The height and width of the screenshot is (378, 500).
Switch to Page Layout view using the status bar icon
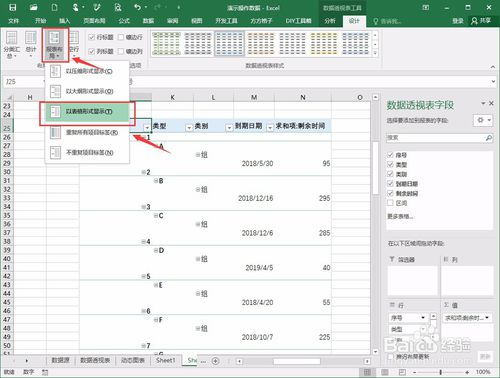coord(385,372)
